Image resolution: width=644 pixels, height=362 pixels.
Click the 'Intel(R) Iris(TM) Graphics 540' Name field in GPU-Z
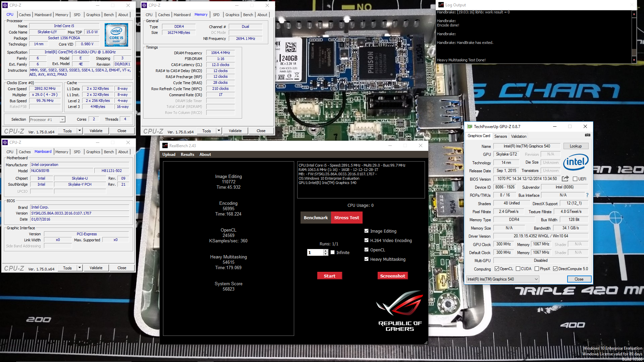(x=527, y=146)
